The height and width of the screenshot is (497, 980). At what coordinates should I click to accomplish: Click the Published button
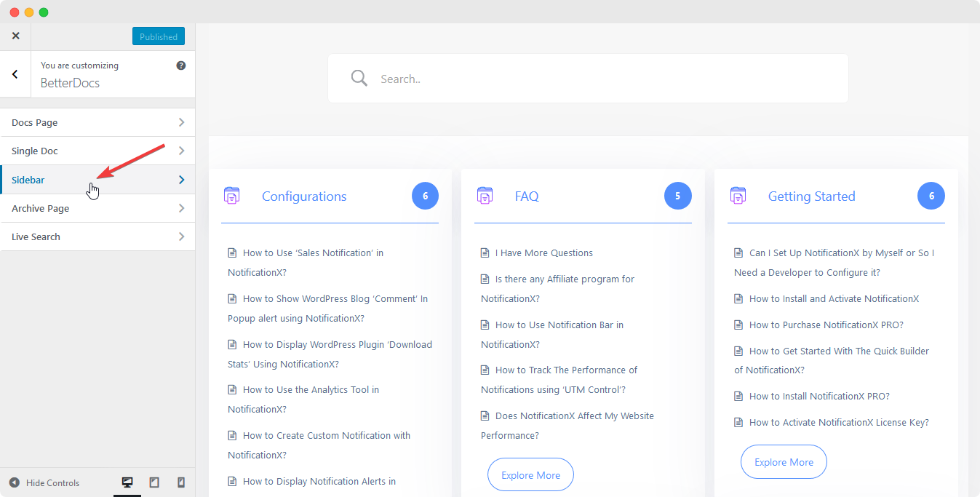pos(159,36)
